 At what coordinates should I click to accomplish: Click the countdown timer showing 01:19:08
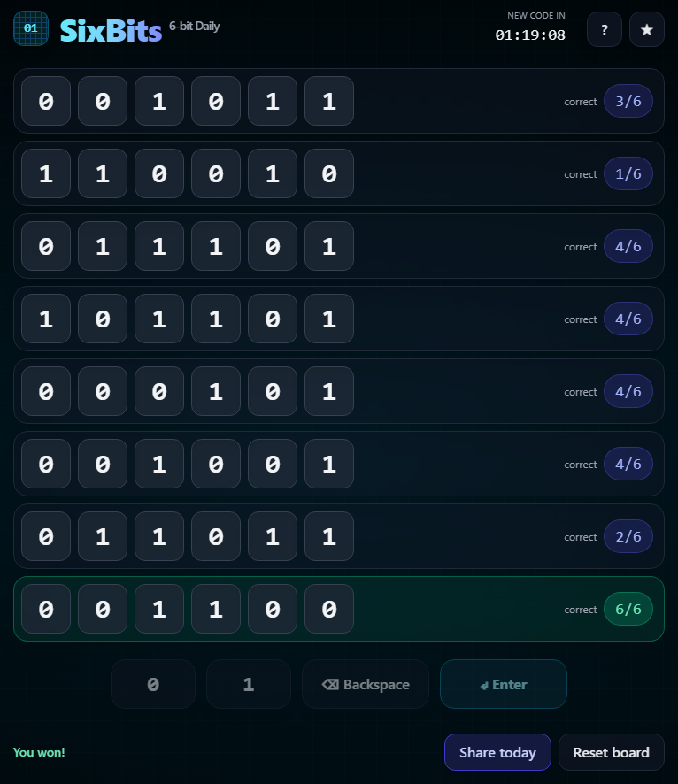[529, 36]
